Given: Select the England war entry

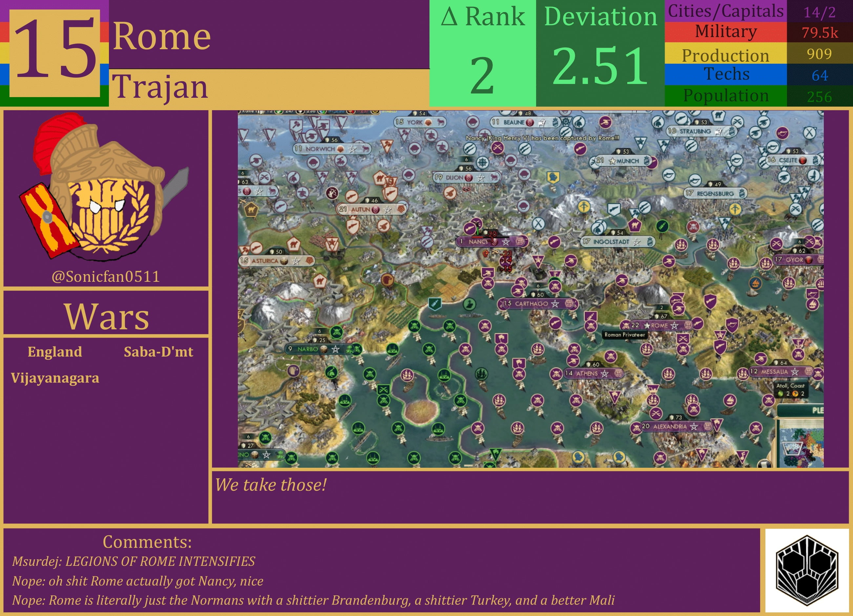Looking at the screenshot, I should pyautogui.click(x=55, y=352).
